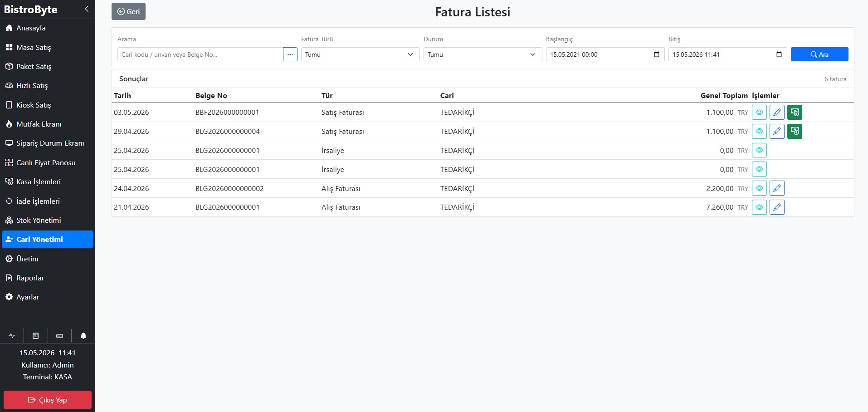This screenshot has width=868, height=412.
Task: View invoice BBF2026000000001 with eye icon
Action: point(759,112)
